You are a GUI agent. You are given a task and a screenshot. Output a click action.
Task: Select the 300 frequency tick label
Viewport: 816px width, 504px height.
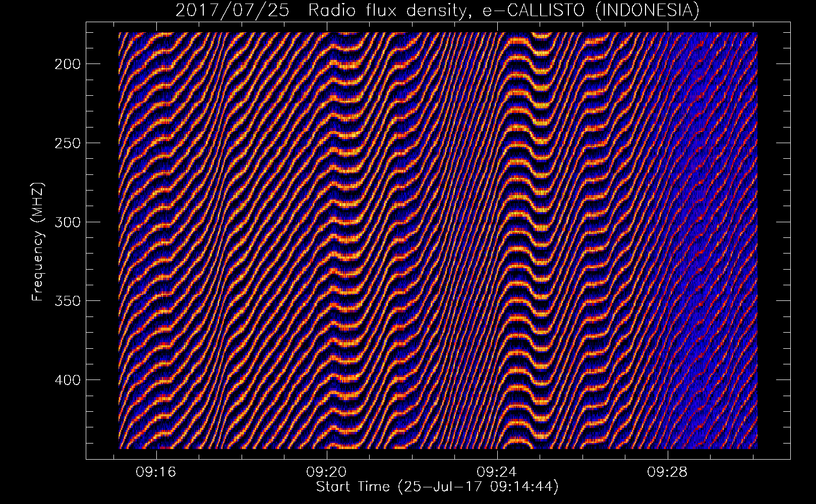coord(67,222)
